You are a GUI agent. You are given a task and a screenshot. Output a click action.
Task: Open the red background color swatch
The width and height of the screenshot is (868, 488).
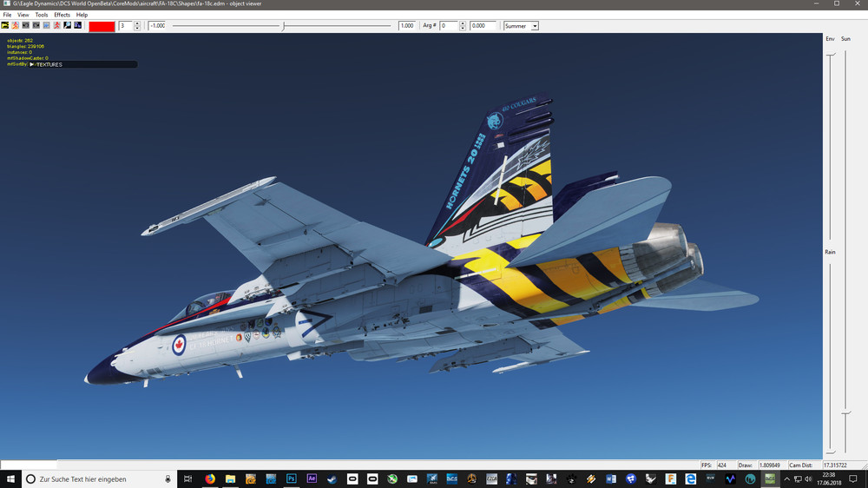click(x=102, y=26)
